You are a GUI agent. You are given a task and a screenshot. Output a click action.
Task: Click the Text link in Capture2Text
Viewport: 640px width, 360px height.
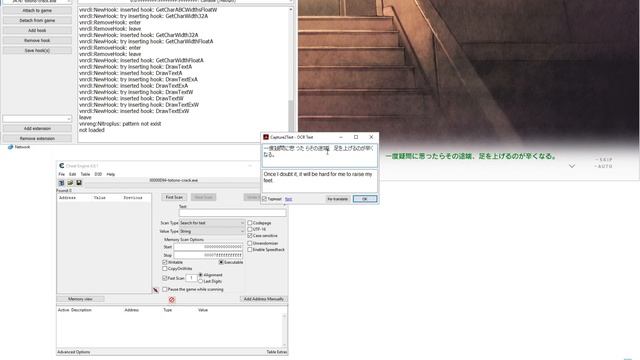(288, 199)
